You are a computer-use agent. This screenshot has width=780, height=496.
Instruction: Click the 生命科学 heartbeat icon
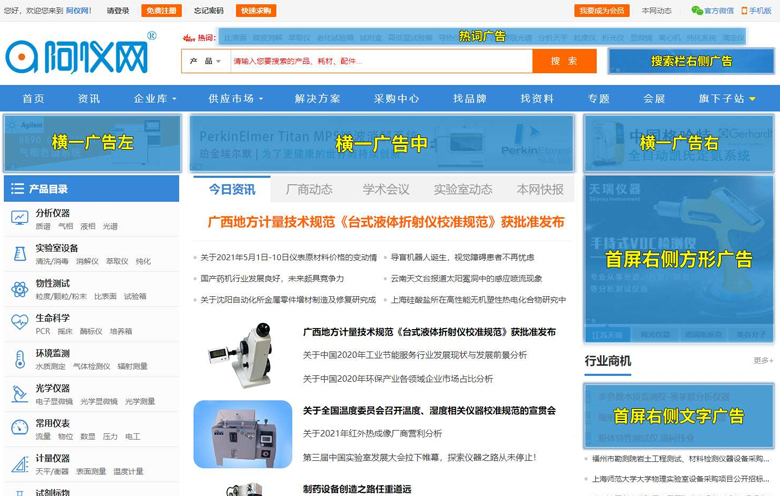(19, 323)
